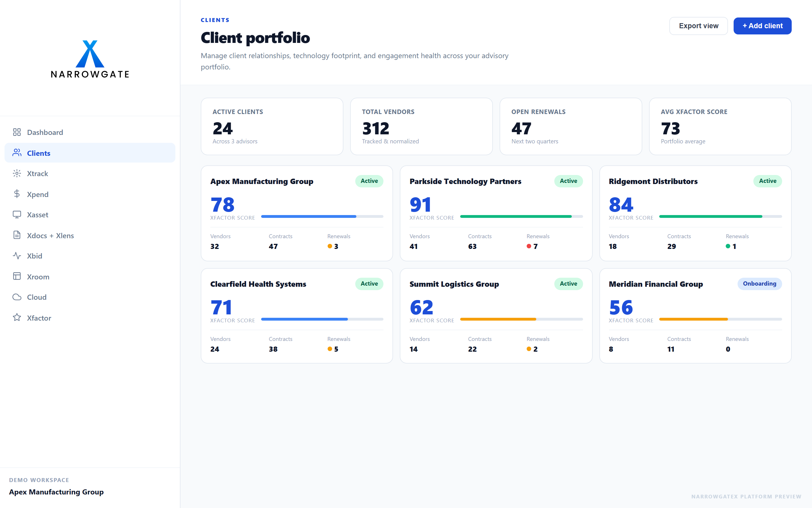
Task: Go to Xtrack in the sidebar
Action: coord(90,173)
